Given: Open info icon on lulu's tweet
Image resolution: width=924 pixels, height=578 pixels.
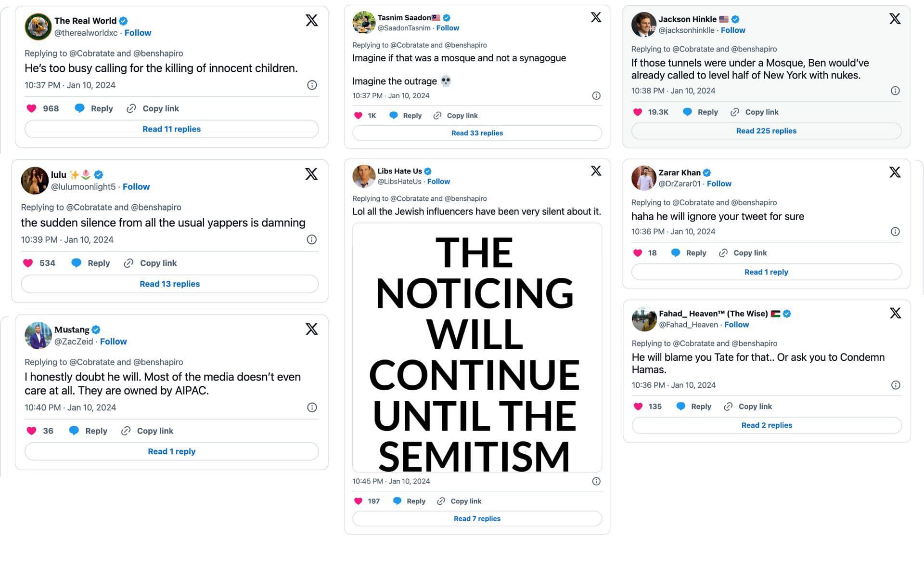Looking at the screenshot, I should [312, 239].
